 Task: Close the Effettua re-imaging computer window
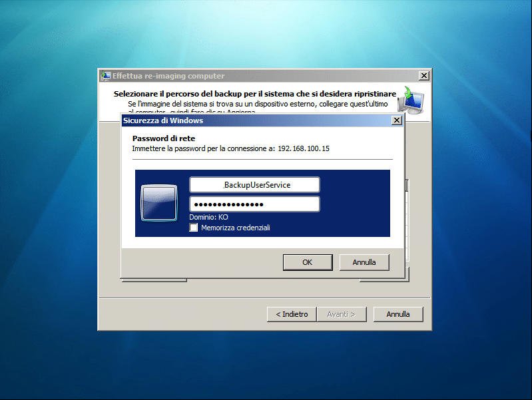[423, 76]
